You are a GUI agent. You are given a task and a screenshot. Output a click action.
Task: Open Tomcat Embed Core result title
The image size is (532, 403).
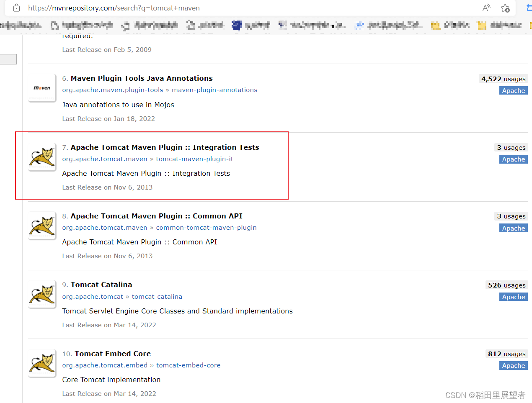pos(113,354)
